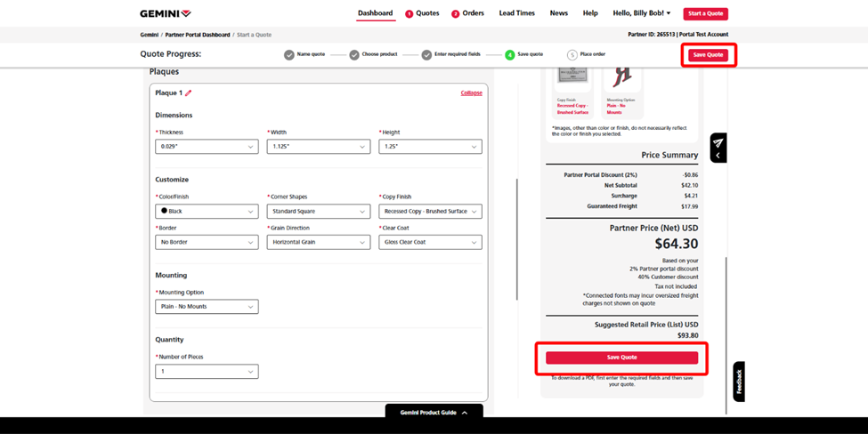The image size is (868, 434).
Task: Open the Thickness dropdown
Action: pos(207,146)
